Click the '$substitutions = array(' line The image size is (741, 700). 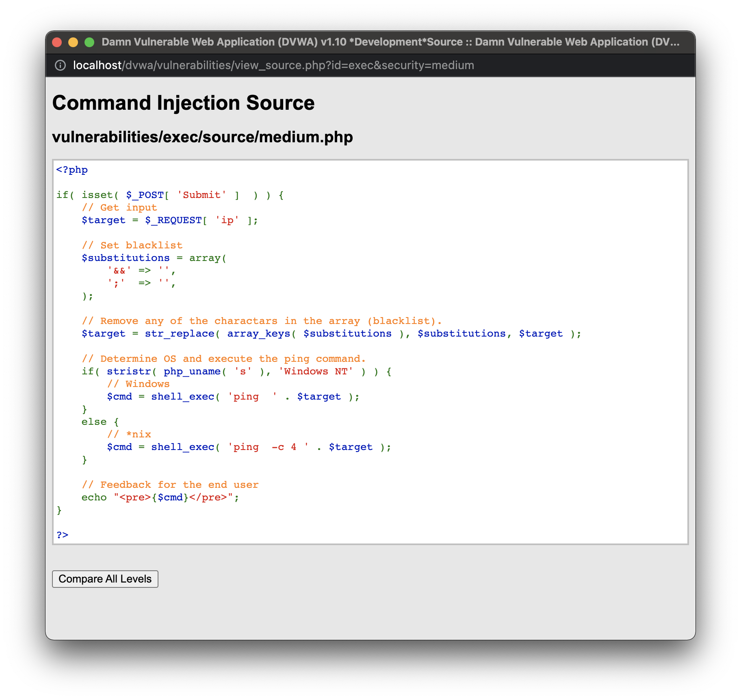tap(154, 258)
